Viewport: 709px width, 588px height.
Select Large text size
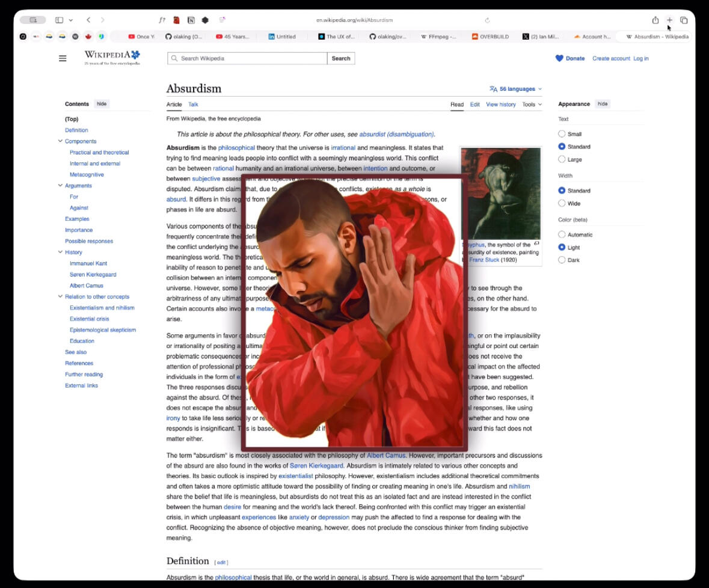pos(562,159)
